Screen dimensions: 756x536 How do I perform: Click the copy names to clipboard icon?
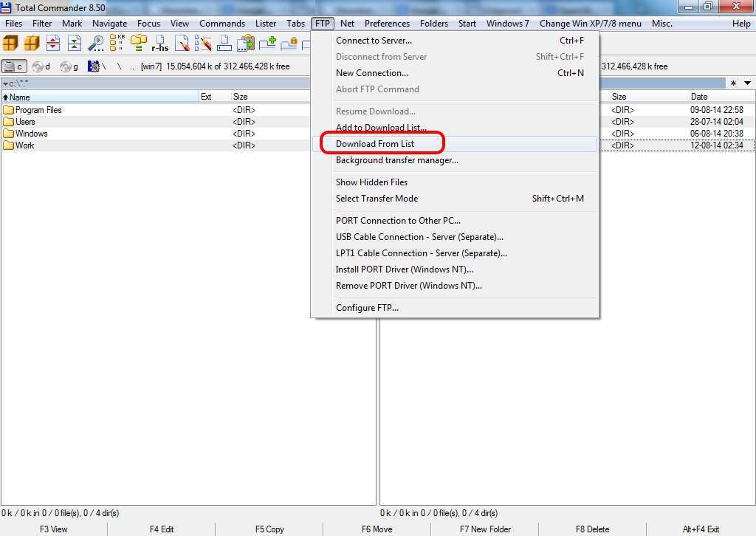tap(246, 44)
